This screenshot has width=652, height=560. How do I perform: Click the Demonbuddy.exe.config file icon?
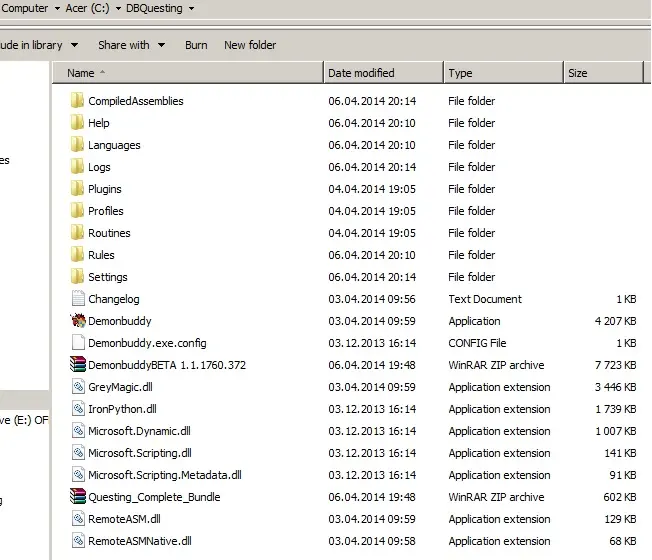tap(79, 343)
